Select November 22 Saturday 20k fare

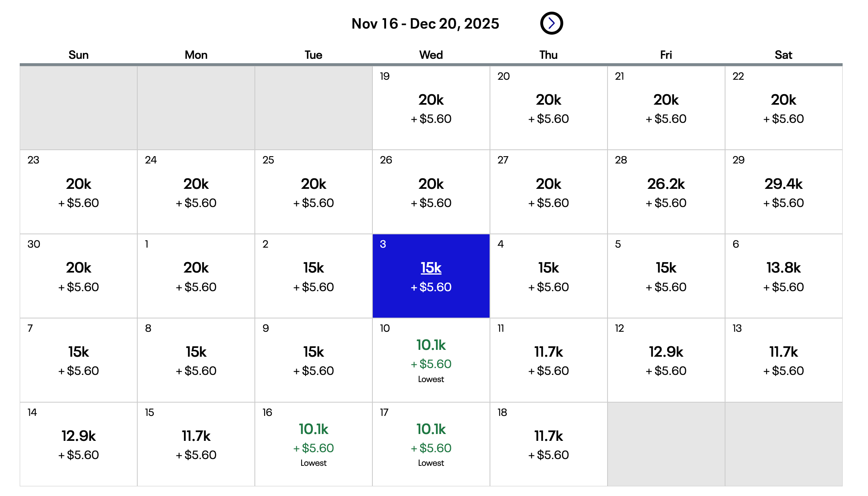coord(783,107)
